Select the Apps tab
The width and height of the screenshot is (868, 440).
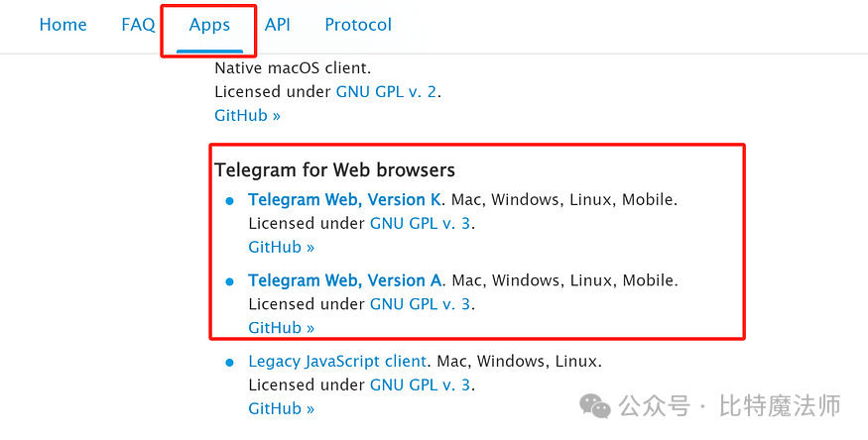[209, 25]
